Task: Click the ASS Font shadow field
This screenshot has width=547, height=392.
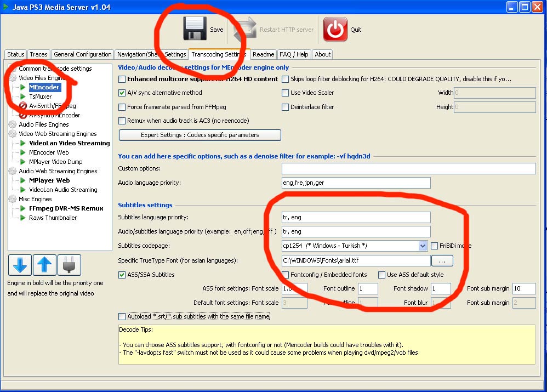Action: coord(441,289)
